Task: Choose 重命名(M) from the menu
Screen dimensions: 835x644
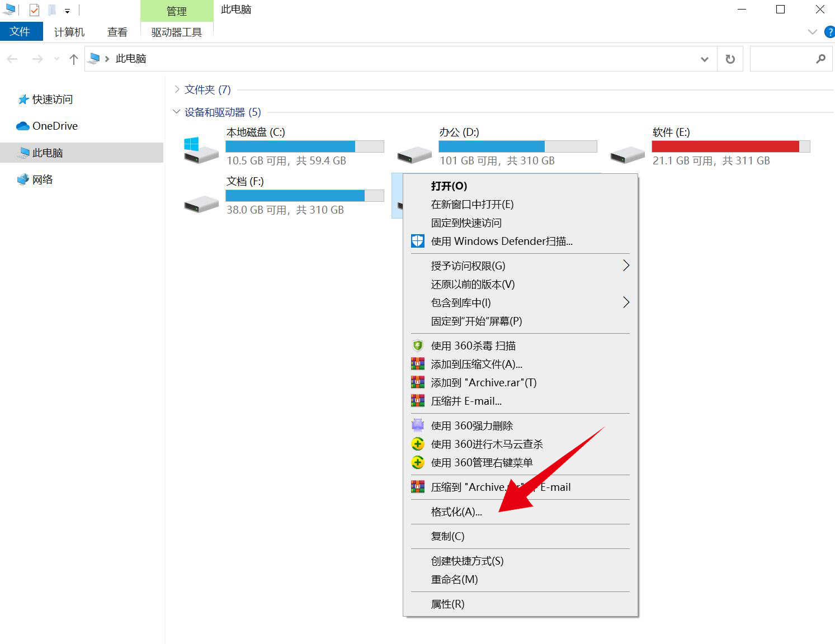Action: (520, 579)
